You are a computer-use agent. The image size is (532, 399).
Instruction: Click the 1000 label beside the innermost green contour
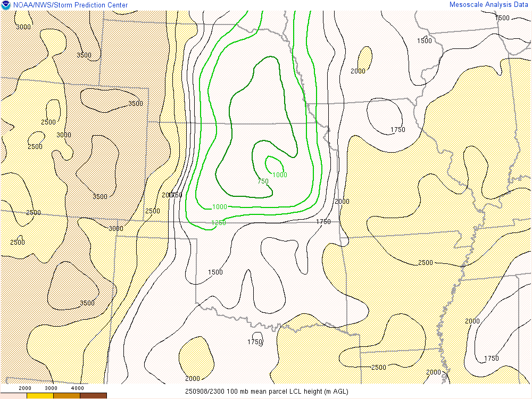280,175
